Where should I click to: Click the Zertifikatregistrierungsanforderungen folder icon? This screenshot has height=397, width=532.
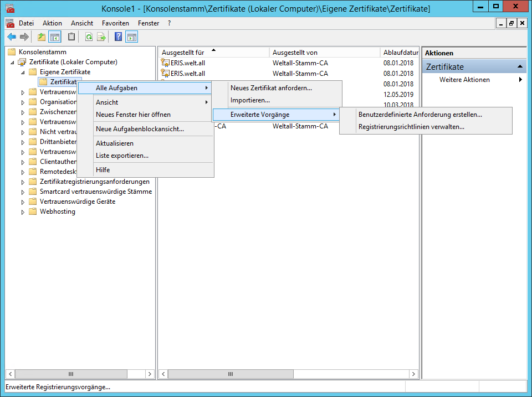pos(33,182)
